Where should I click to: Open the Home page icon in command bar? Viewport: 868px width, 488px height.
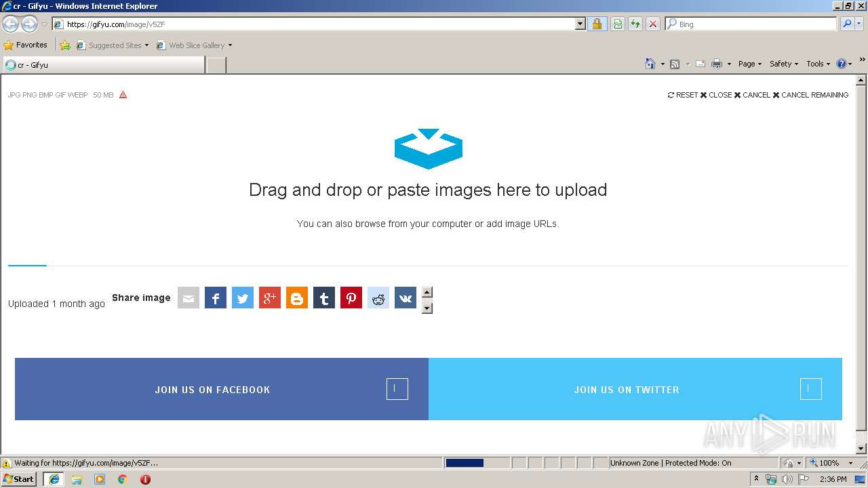650,64
